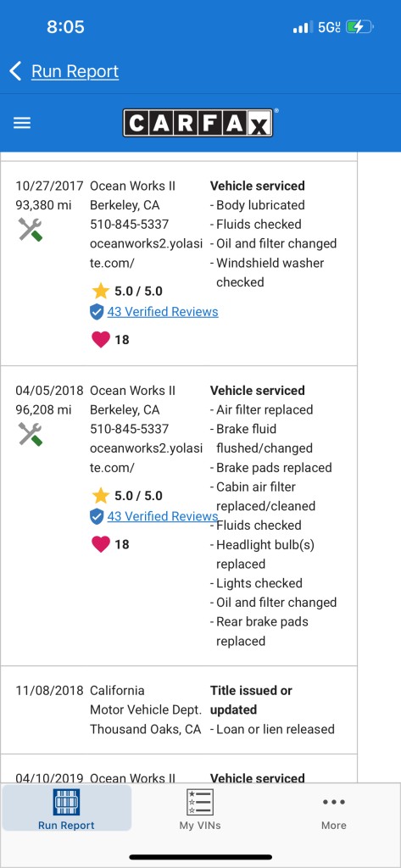Open 43 Verified Reviews link for 10/27/2017
Screen dimensions: 401x868
click(163, 312)
